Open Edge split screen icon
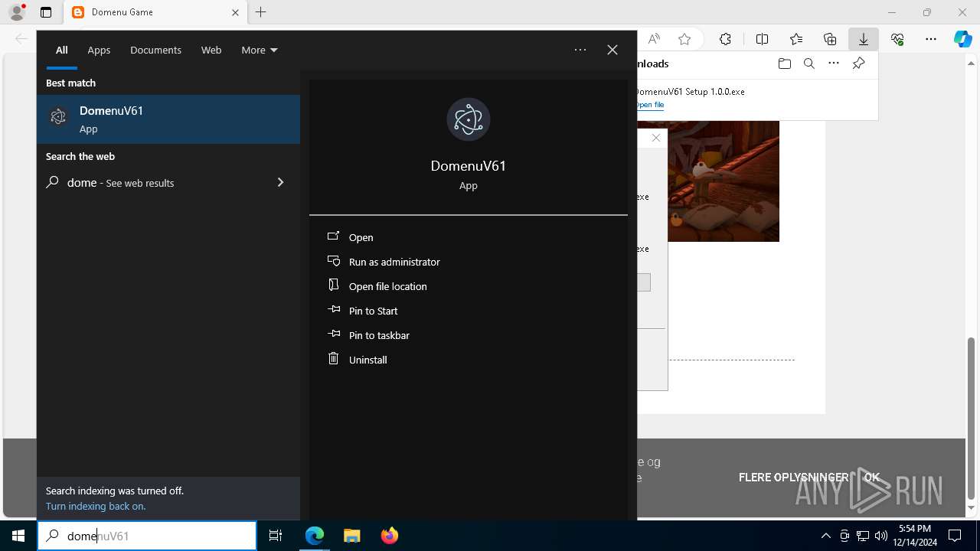The height and width of the screenshot is (551, 980). [762, 39]
